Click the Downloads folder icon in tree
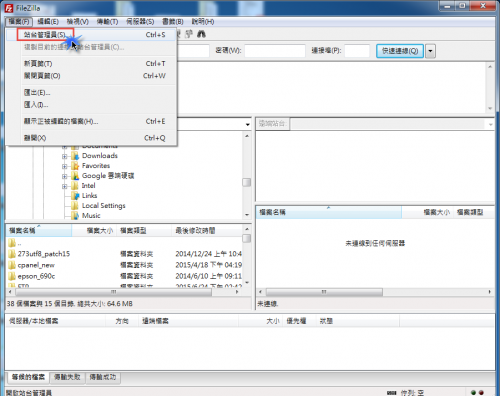Image resolution: width=500 pixels, height=396 pixels. (x=75, y=156)
